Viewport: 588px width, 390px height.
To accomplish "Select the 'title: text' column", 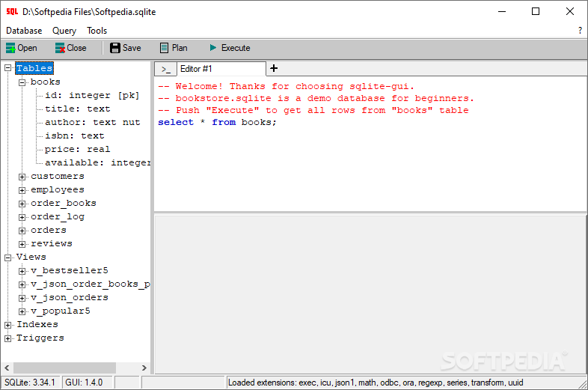I will 78,109.
